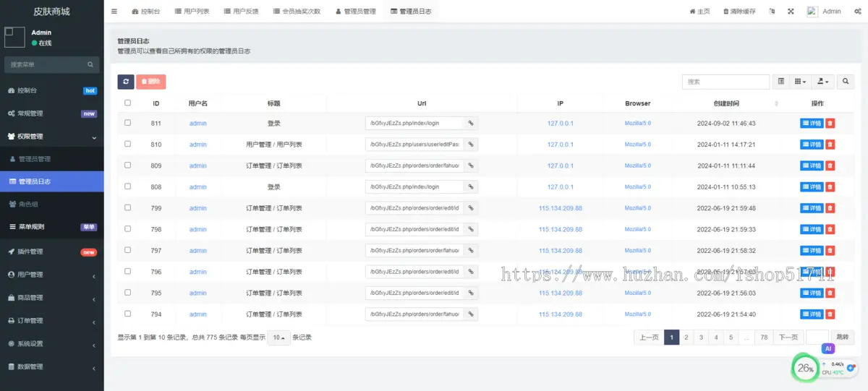Click the table 搜索 input field

[x=726, y=82]
